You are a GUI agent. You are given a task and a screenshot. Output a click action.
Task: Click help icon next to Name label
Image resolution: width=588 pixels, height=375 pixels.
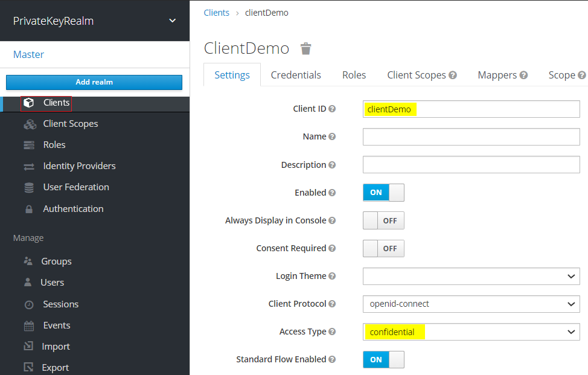pos(332,136)
